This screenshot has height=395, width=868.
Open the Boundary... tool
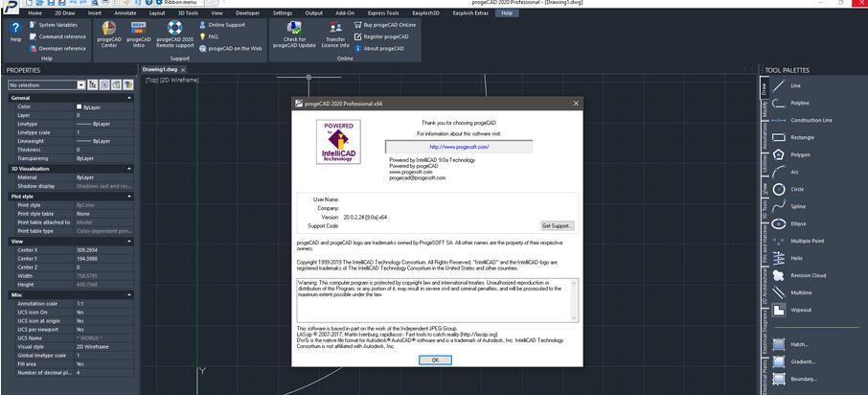pyautogui.click(x=794, y=379)
